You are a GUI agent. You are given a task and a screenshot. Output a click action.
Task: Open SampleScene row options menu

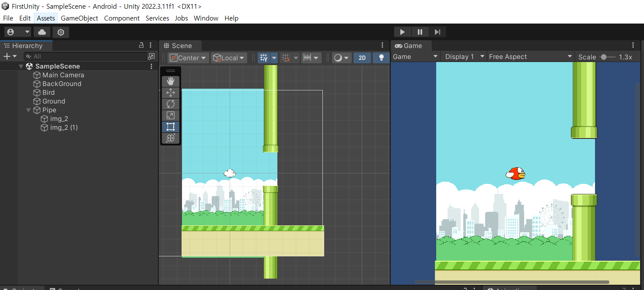point(151,66)
